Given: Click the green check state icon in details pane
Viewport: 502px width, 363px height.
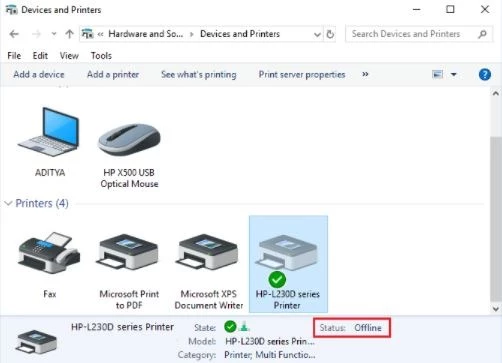Looking at the screenshot, I should [x=230, y=327].
